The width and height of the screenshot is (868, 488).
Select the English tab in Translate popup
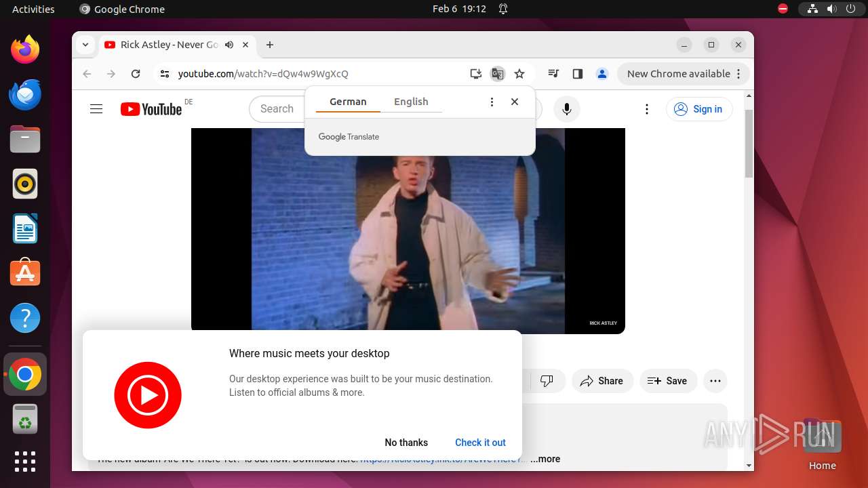(x=411, y=102)
